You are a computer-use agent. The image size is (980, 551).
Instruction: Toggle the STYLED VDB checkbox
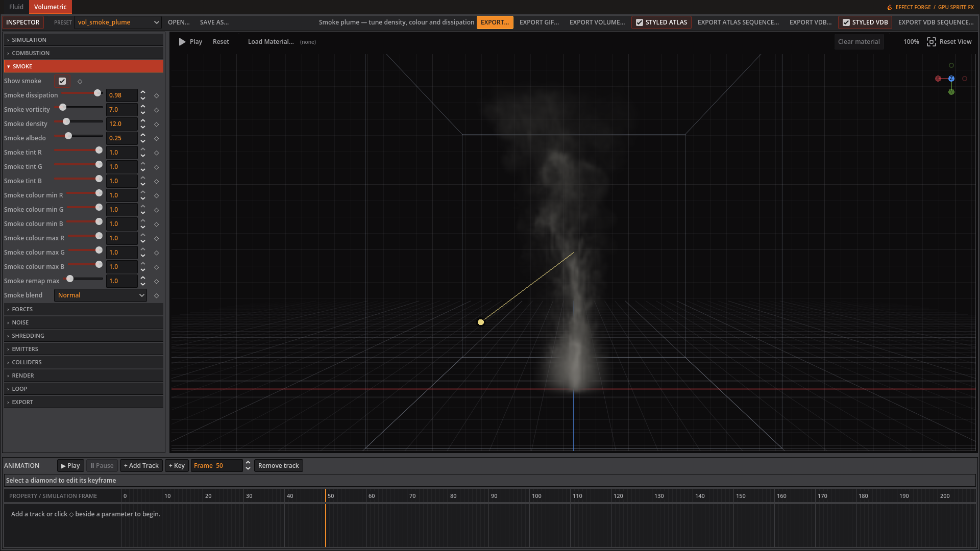[846, 22]
